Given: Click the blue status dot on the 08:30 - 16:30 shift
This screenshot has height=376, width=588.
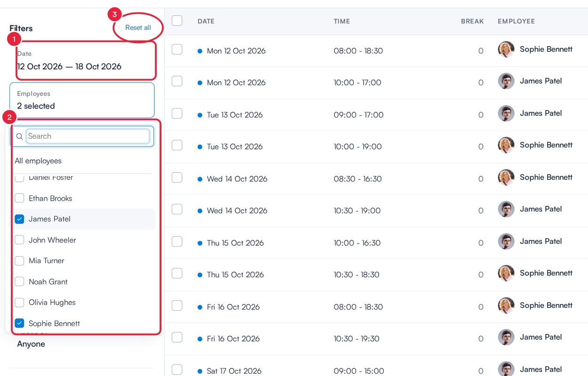Looking at the screenshot, I should pos(200,179).
